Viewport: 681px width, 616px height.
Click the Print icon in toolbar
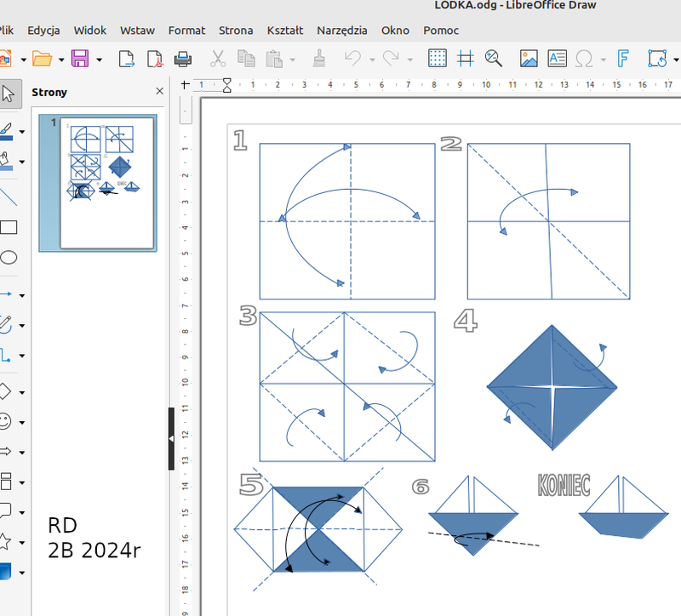[182, 59]
